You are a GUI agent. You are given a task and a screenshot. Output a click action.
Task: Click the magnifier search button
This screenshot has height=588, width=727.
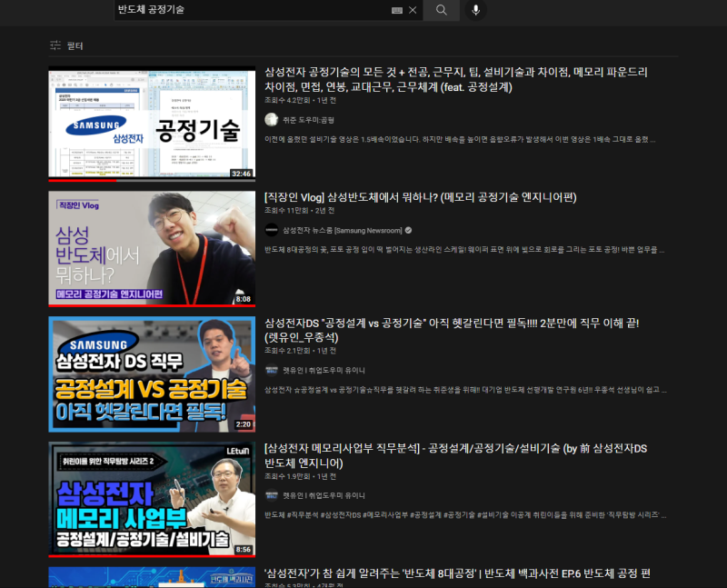point(441,10)
